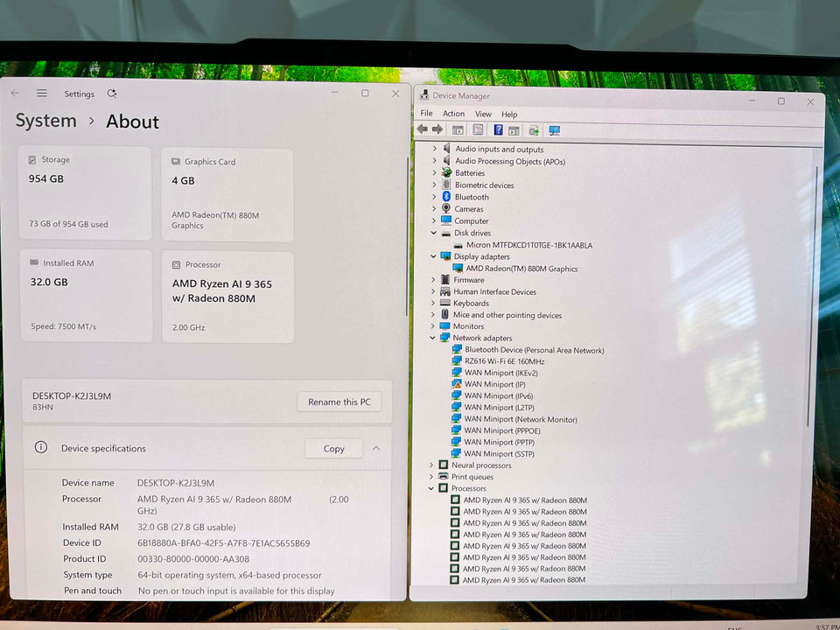
Task: Click the Installed RAM 32.0 GB card
Action: (x=87, y=295)
